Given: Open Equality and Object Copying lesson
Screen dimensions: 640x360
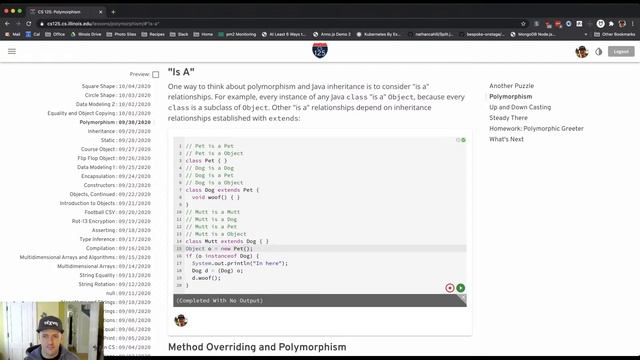Looking at the screenshot, I should pos(99,113).
